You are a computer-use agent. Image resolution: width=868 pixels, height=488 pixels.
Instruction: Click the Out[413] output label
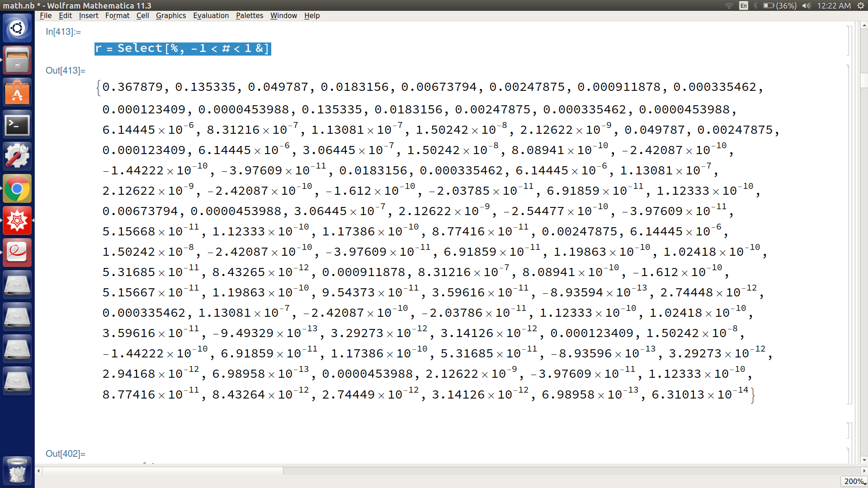click(x=65, y=70)
